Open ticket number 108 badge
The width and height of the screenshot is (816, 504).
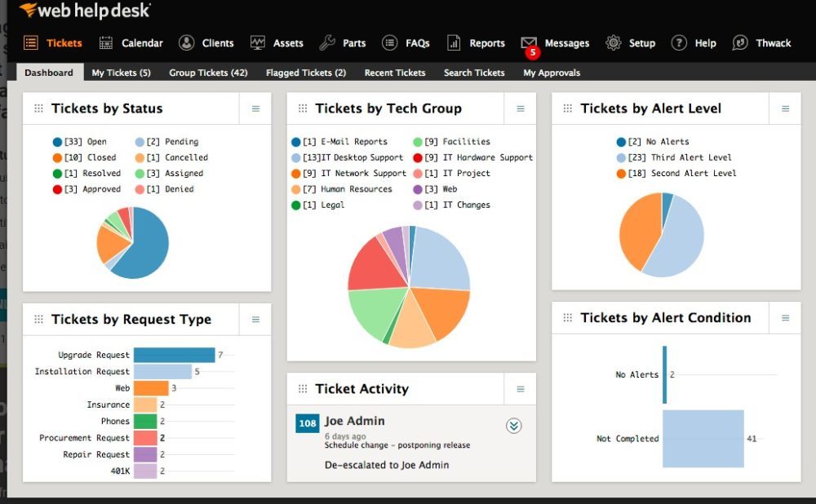pyautogui.click(x=308, y=423)
